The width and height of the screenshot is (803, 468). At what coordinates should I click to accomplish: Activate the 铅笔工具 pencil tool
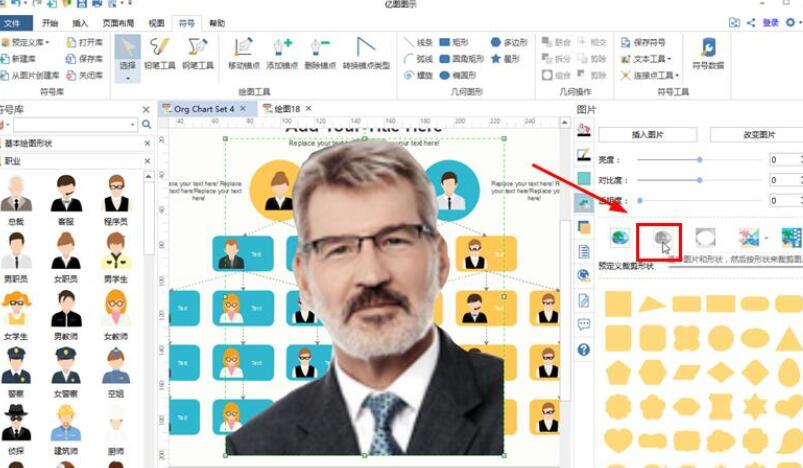(159, 53)
